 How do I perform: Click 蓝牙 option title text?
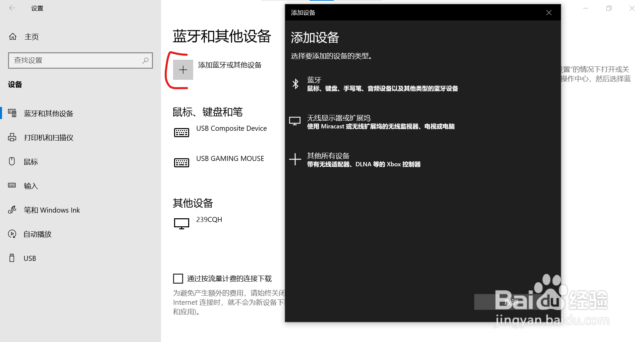[x=314, y=80]
